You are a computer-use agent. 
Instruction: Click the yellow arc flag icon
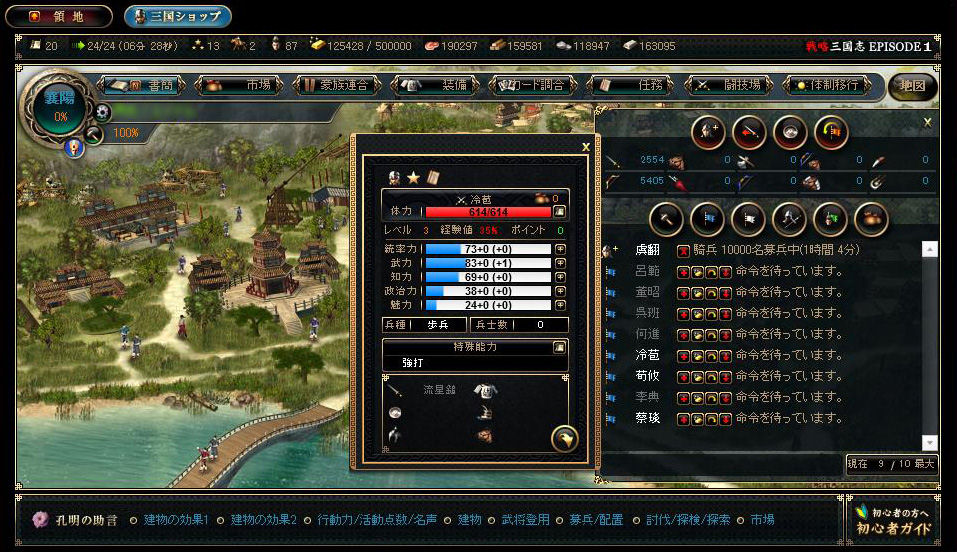831,133
